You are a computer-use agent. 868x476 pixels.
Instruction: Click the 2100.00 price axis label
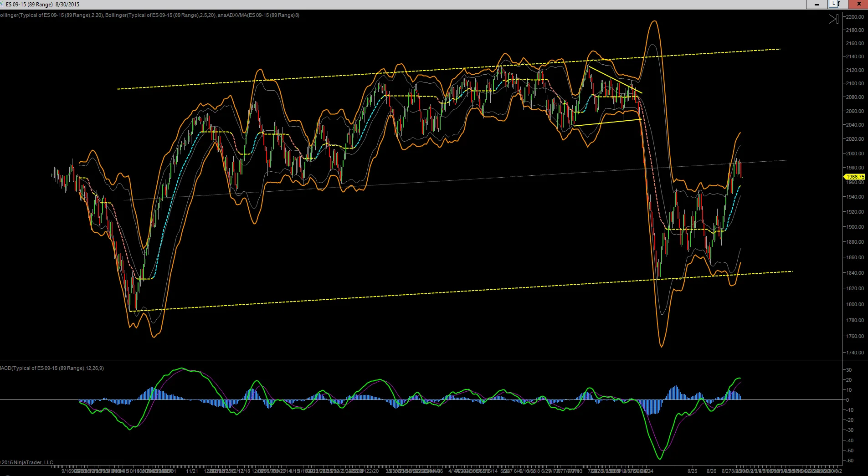click(x=855, y=83)
